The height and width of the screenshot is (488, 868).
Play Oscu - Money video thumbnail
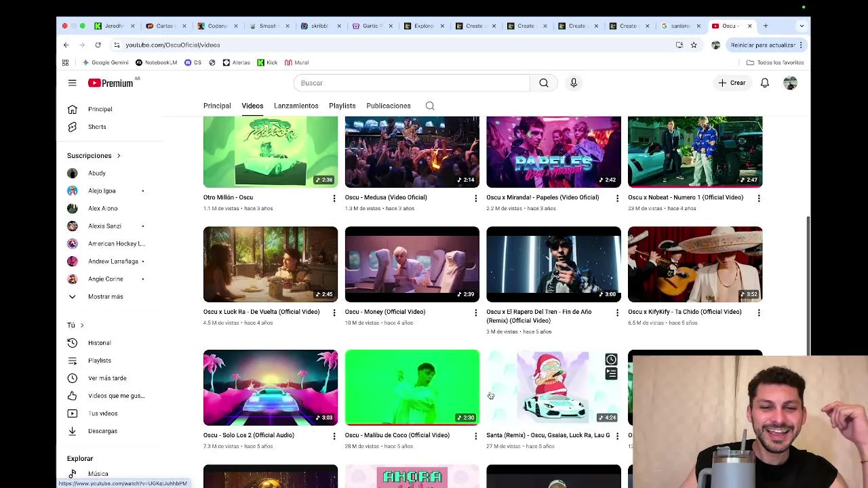(412, 264)
